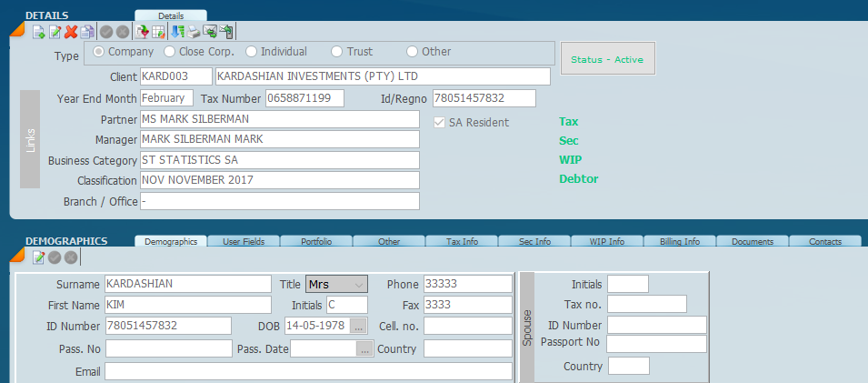Select the Individual client type radio button
The width and height of the screenshot is (868, 383).
[x=252, y=52]
